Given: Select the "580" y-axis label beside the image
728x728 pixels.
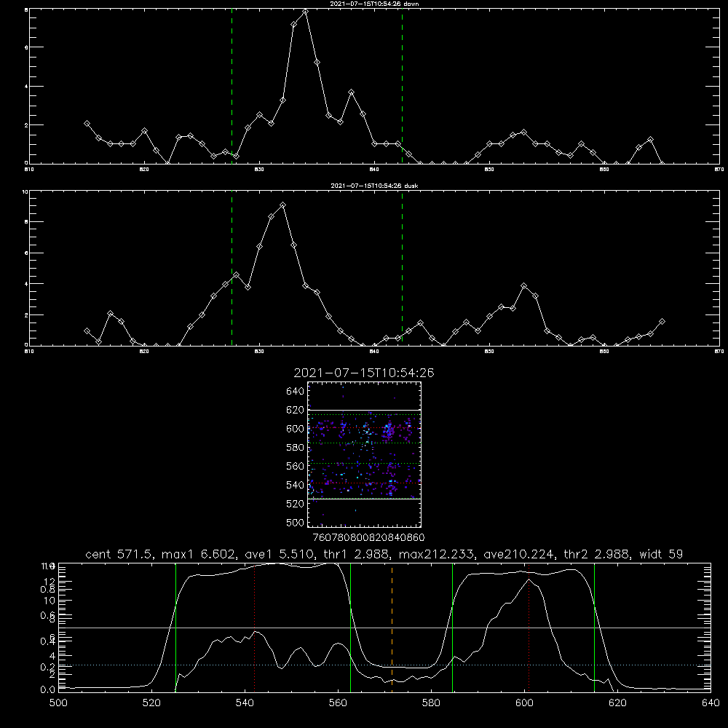Looking at the screenshot, I should tap(296, 448).
